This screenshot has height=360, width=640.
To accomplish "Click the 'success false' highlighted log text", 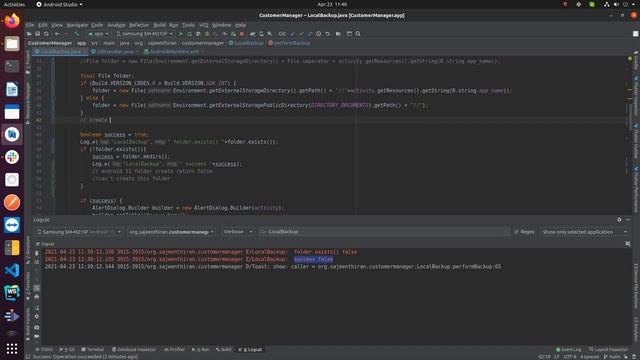I will click(x=313, y=259).
